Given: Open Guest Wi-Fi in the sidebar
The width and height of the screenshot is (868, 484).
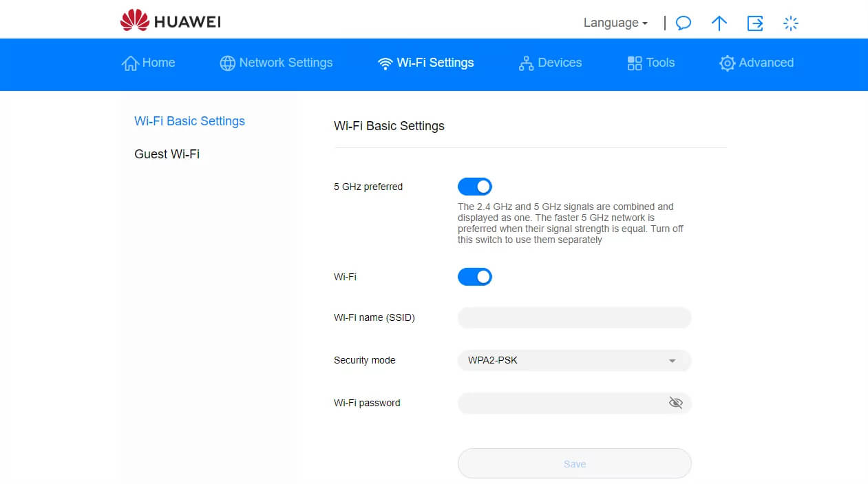Looking at the screenshot, I should pos(167,154).
